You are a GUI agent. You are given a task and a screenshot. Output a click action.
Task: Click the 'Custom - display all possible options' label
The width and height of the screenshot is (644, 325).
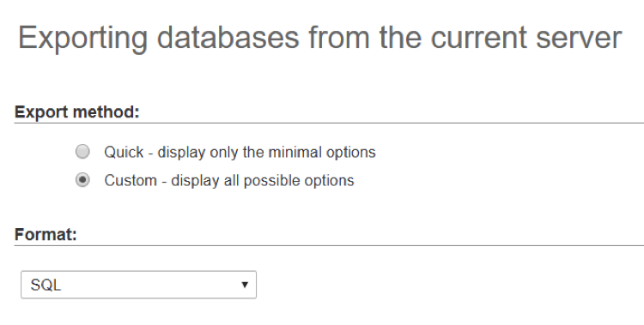pyautogui.click(x=229, y=181)
